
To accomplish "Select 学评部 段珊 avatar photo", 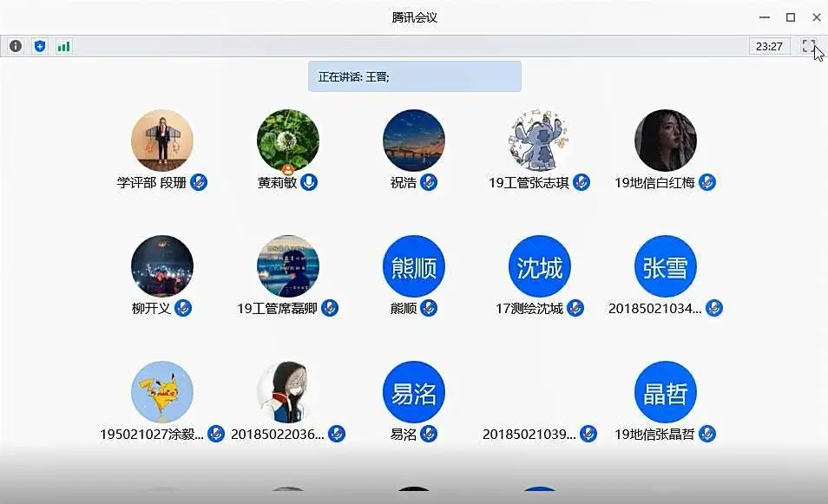I will pos(162,141).
